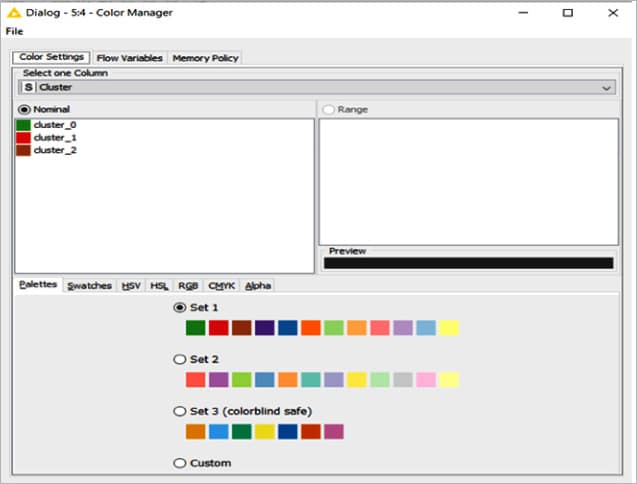Open the Memory Policy tab
The height and width of the screenshot is (484, 637).
pos(205,58)
